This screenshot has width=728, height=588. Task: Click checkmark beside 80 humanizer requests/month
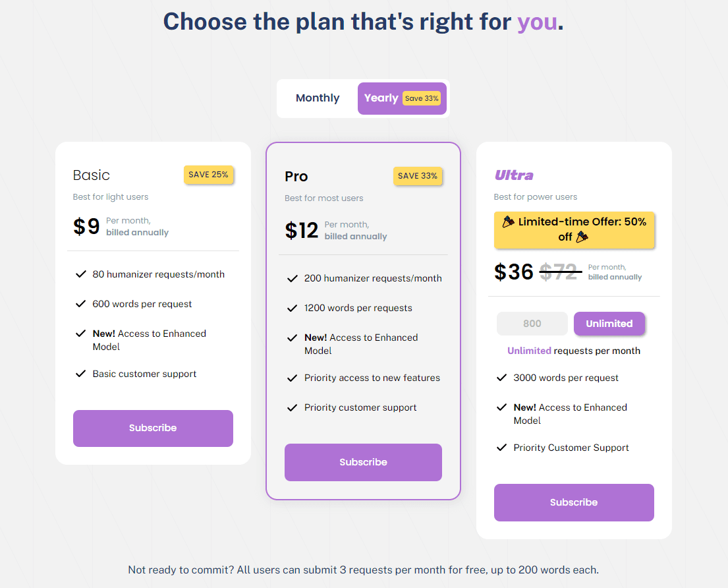(81, 274)
